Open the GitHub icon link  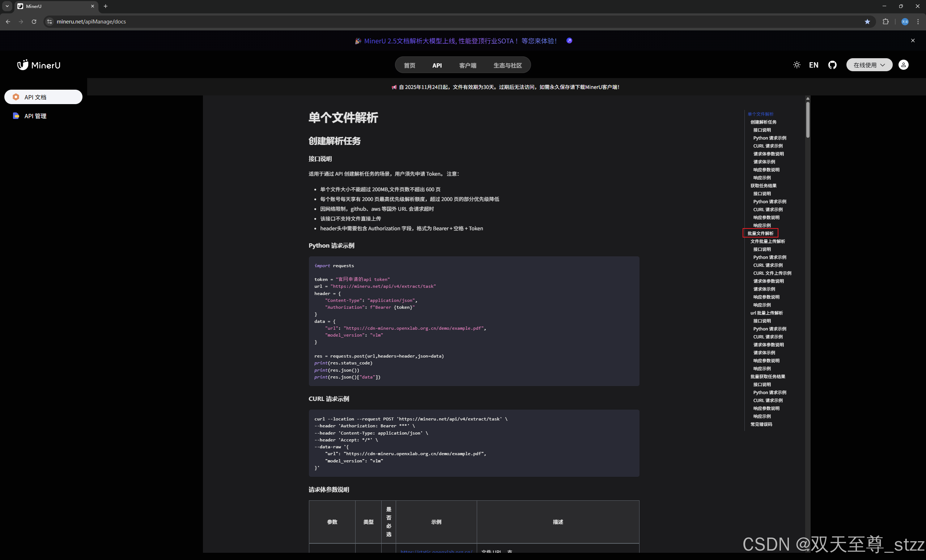coord(832,65)
